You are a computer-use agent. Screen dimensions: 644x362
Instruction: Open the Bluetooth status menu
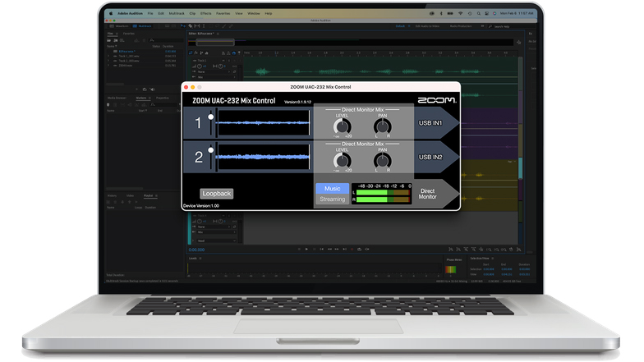click(441, 13)
